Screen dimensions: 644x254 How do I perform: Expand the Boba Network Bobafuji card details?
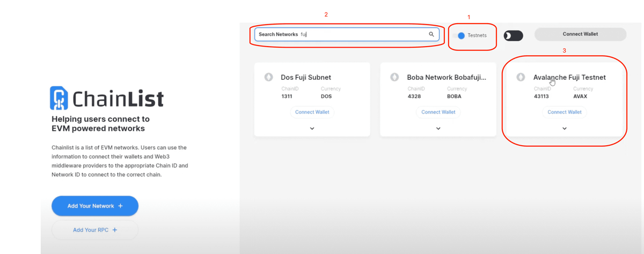coord(438,129)
